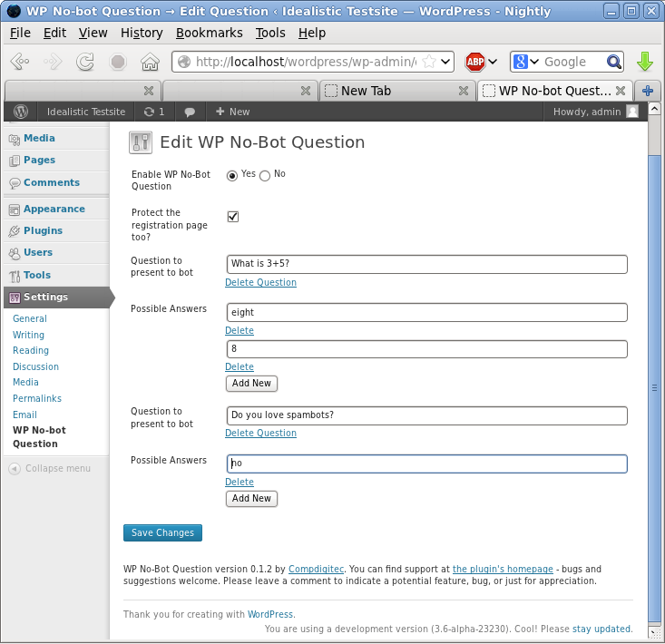Open updates icon showing 1 in admin bar
The image size is (665, 644).
[154, 112]
